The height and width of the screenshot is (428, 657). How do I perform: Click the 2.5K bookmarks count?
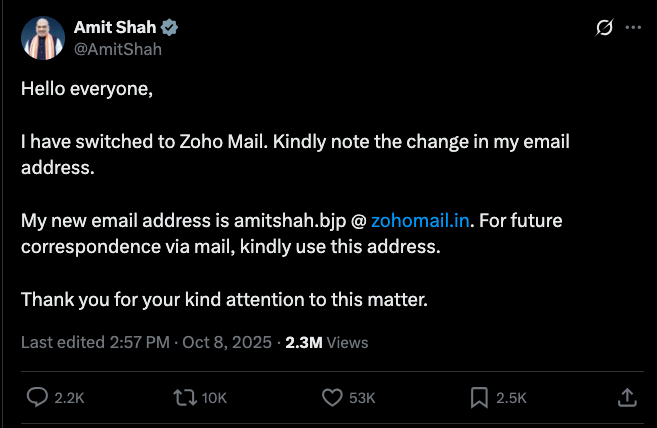coord(511,398)
